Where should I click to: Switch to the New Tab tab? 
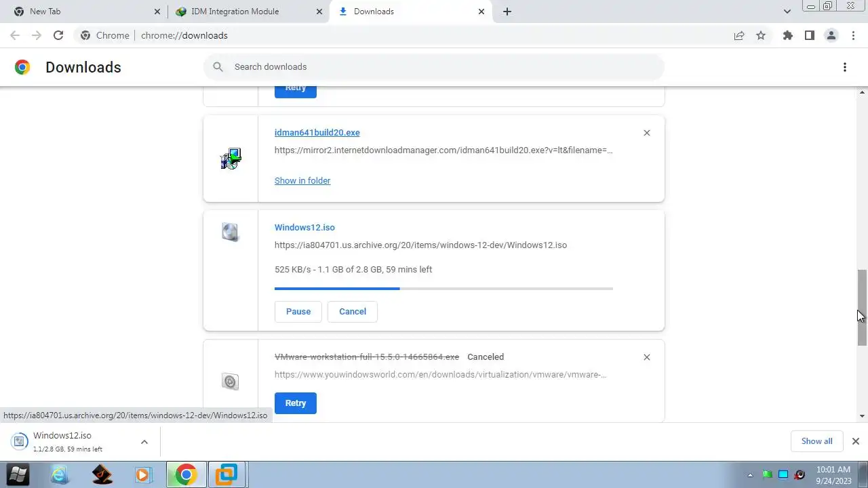(87, 12)
